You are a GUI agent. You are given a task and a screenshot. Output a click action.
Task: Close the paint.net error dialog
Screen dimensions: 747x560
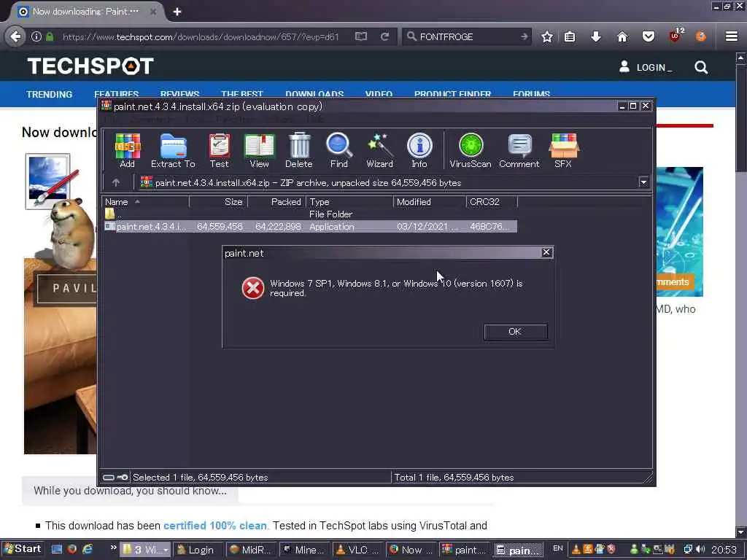tap(546, 252)
